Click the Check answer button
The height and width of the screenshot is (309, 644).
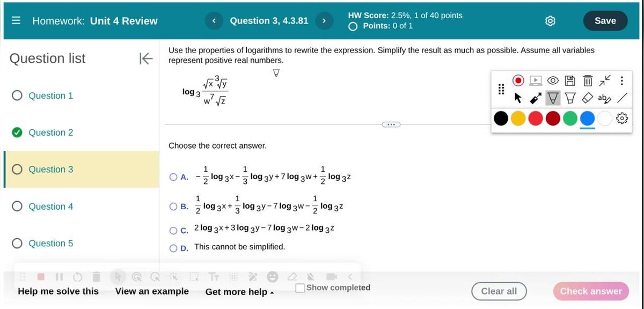590,291
